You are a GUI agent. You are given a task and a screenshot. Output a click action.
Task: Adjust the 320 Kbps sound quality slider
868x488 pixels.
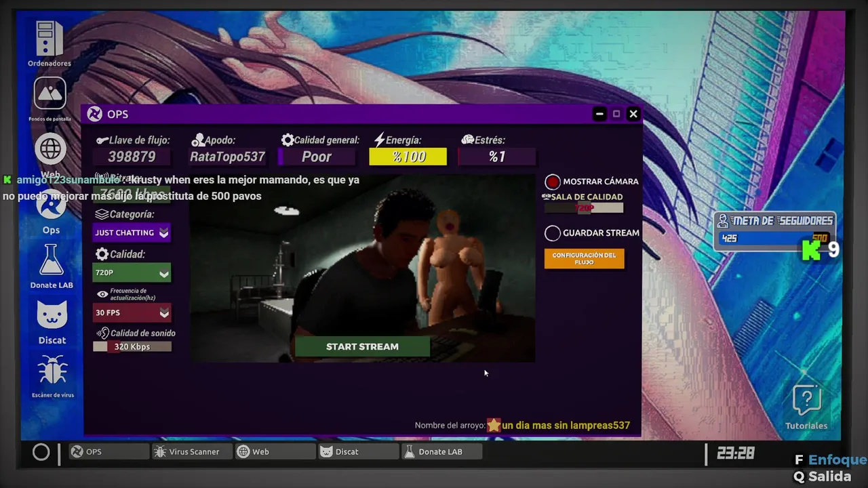tap(132, 346)
